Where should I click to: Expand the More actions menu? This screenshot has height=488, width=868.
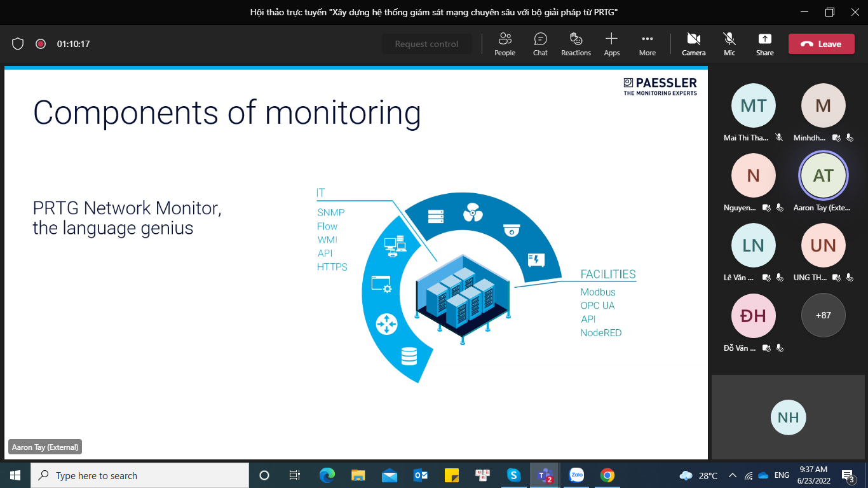pyautogui.click(x=648, y=44)
